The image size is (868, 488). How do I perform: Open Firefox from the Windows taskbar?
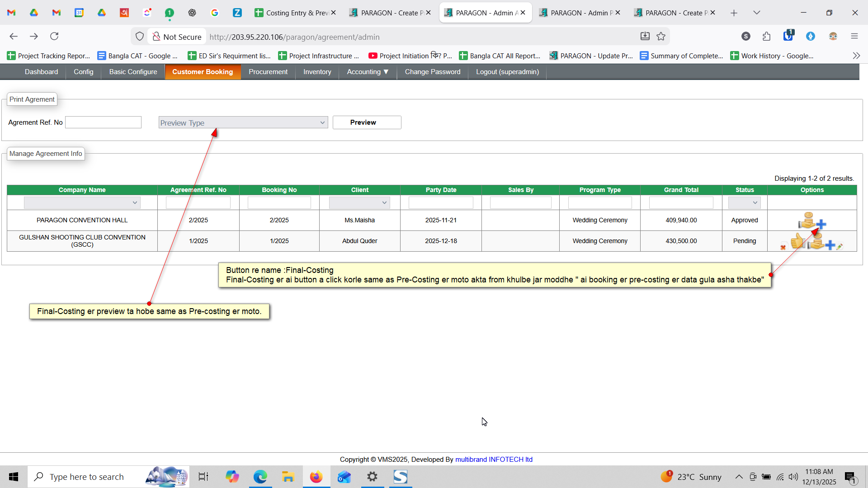click(x=316, y=477)
